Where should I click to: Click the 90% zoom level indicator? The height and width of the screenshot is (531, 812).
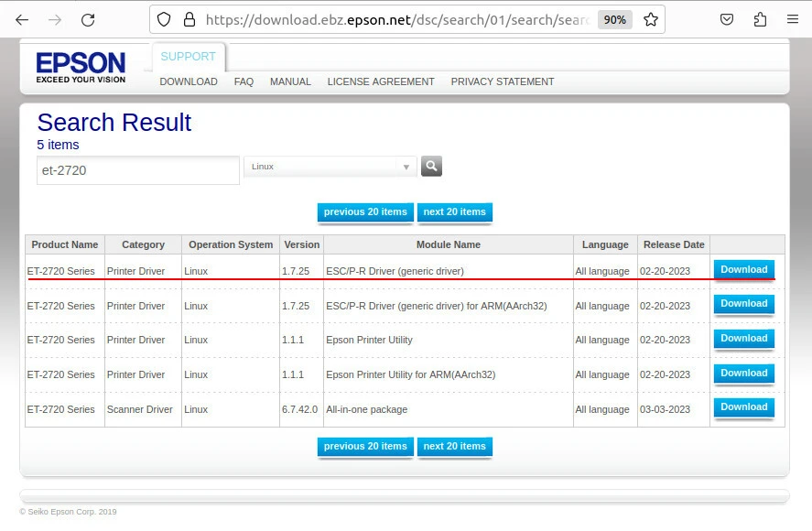tap(613, 19)
